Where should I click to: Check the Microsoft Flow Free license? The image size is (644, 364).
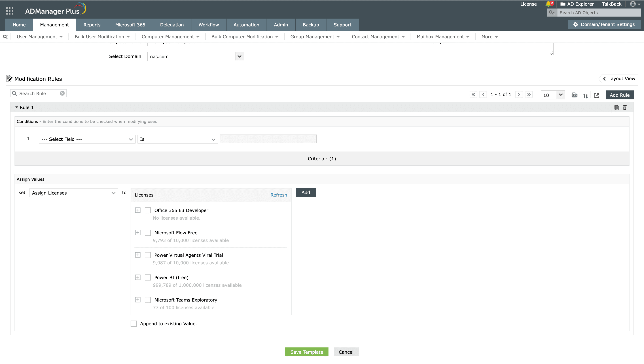[148, 233]
